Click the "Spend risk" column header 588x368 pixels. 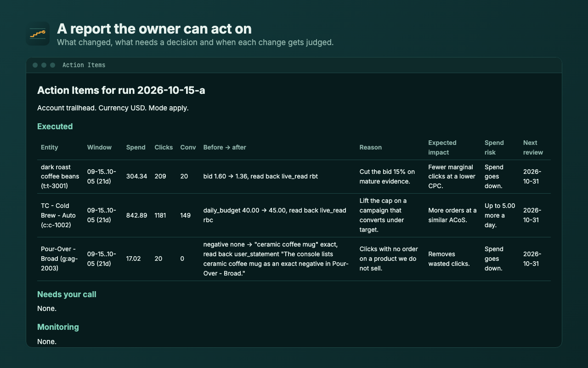tap(494, 147)
